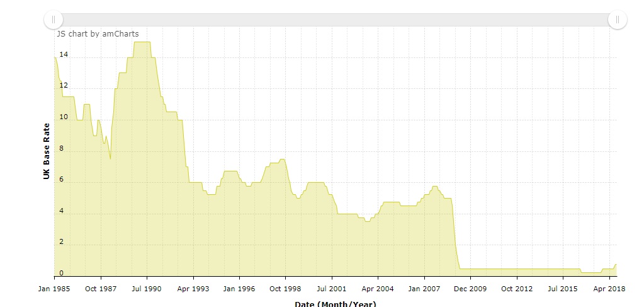Click the 'Apr 2004' date axis label

tap(378, 289)
